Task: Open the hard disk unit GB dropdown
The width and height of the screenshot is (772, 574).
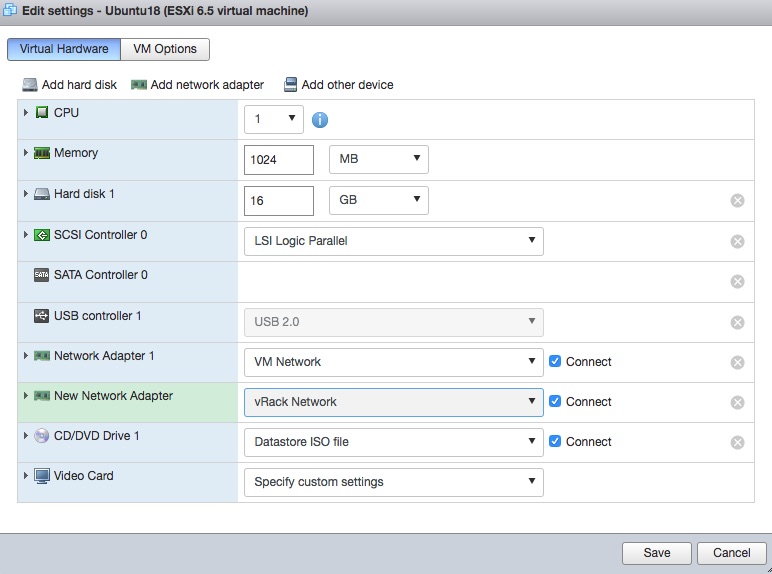Action: (379, 200)
